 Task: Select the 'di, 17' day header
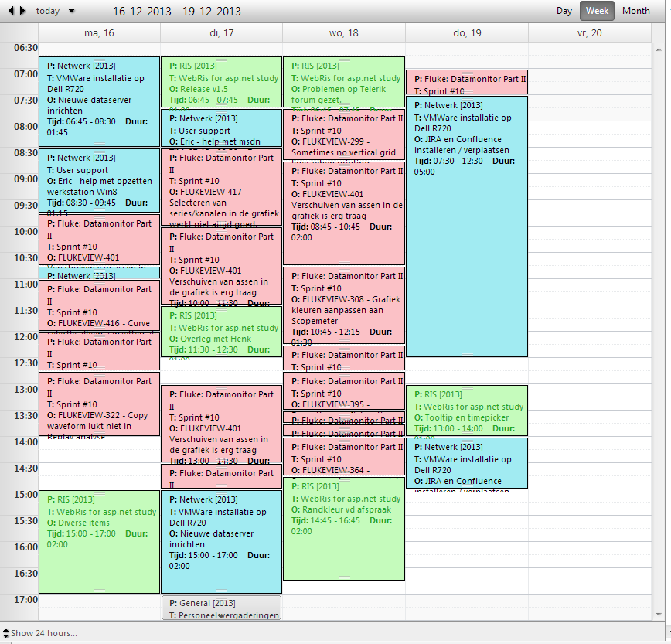click(222, 33)
